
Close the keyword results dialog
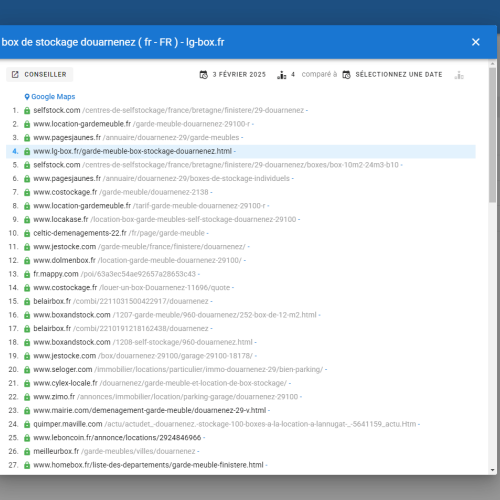coord(476,42)
